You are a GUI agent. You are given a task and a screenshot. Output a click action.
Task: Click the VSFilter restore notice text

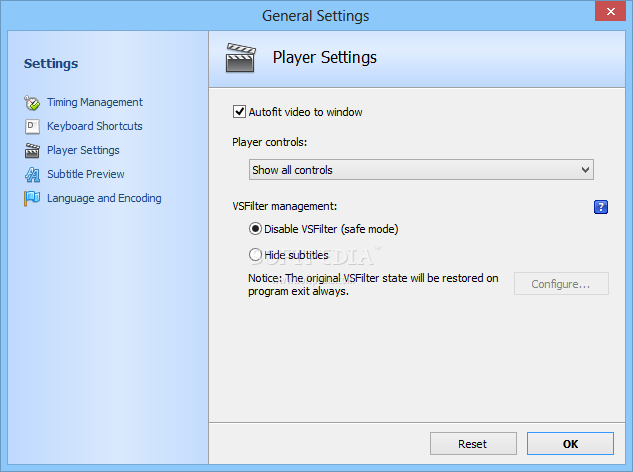(x=373, y=285)
